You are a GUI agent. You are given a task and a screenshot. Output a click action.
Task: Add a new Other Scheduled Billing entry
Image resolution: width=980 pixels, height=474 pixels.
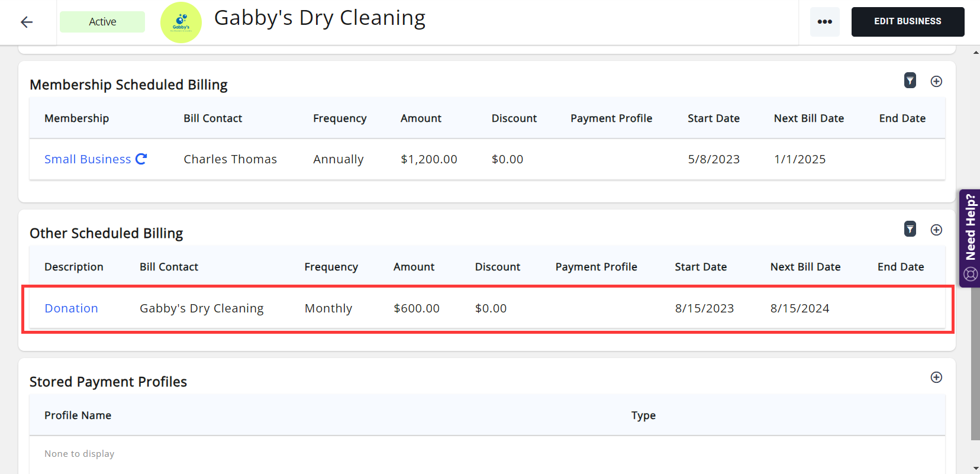[936, 230]
